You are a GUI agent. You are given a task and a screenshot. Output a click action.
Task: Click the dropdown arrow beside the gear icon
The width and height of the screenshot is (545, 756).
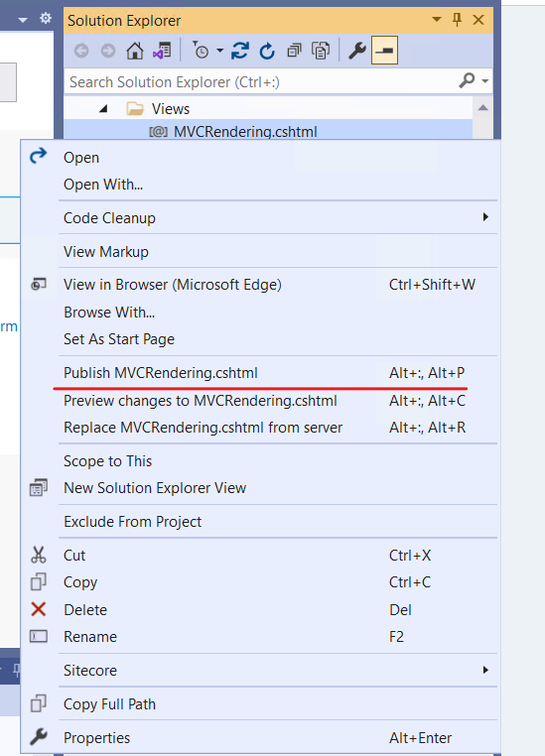click(x=22, y=20)
